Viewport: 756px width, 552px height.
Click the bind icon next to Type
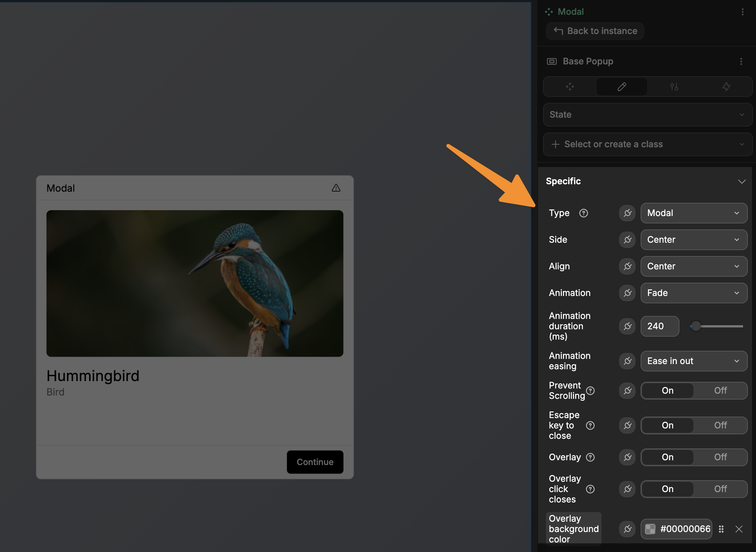pos(627,213)
